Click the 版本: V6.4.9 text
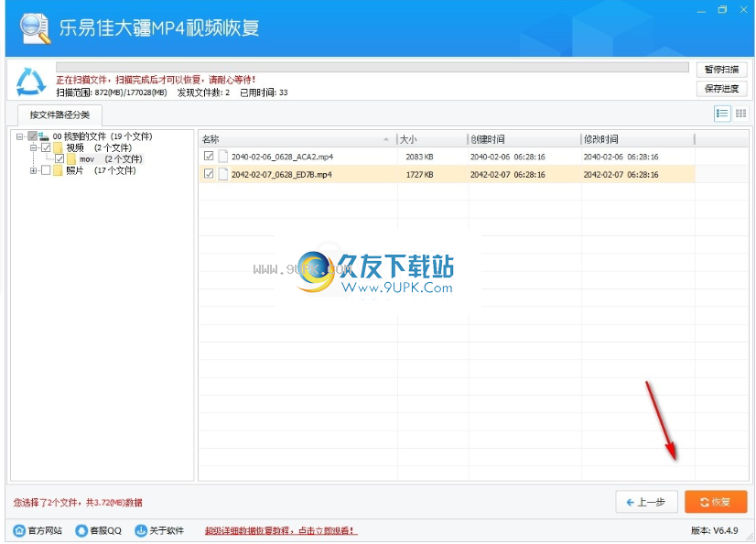The width and height of the screenshot is (756, 544). click(x=715, y=530)
